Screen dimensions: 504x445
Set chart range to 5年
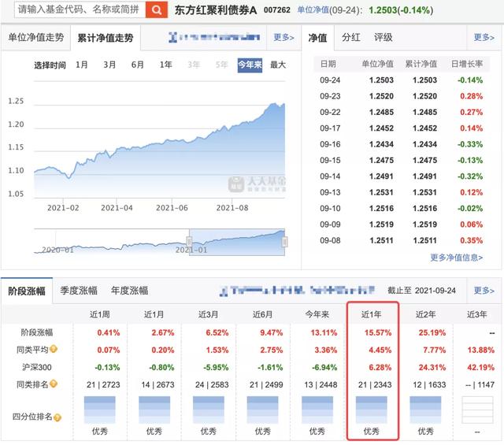[222, 65]
